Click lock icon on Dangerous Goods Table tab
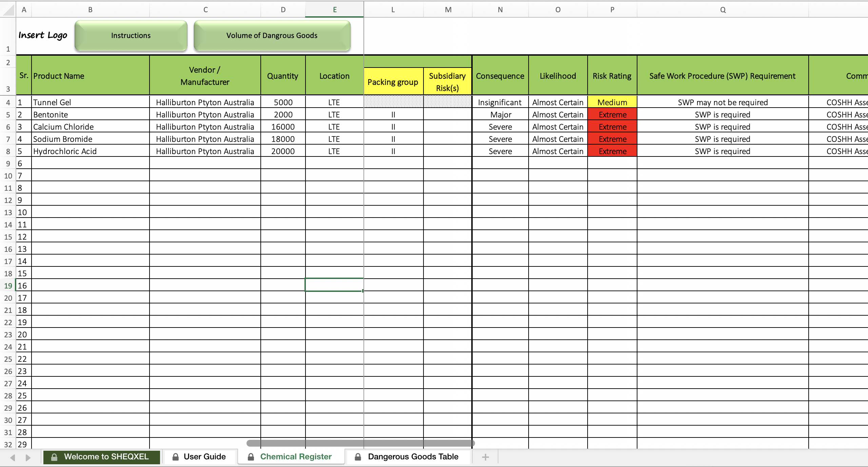Viewport: 868px width, 467px height. [358, 457]
